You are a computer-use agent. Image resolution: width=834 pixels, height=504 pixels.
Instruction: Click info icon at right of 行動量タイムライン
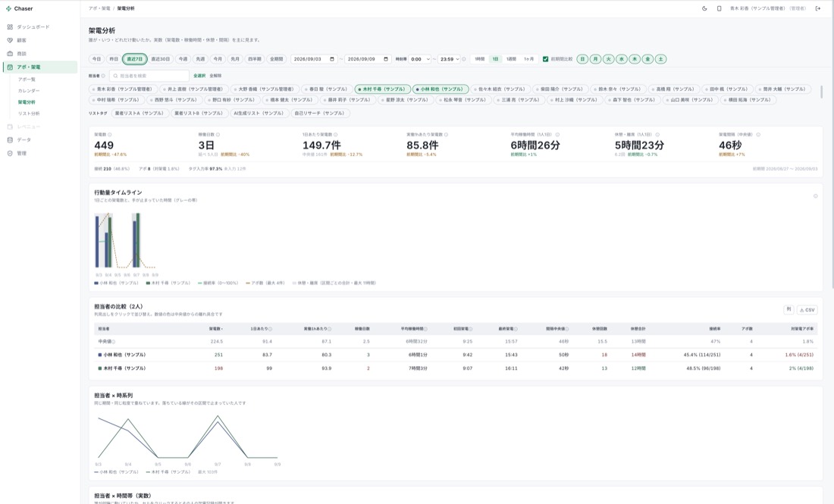pos(815,196)
